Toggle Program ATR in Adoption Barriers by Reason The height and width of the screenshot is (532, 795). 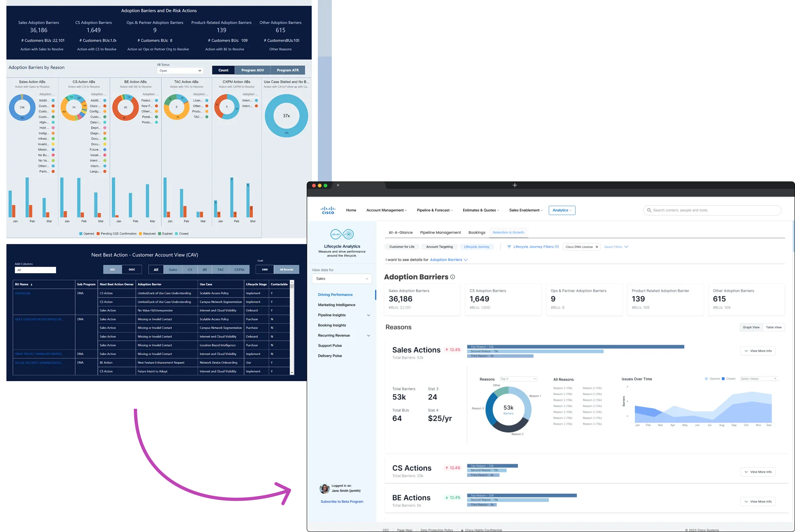click(x=288, y=70)
